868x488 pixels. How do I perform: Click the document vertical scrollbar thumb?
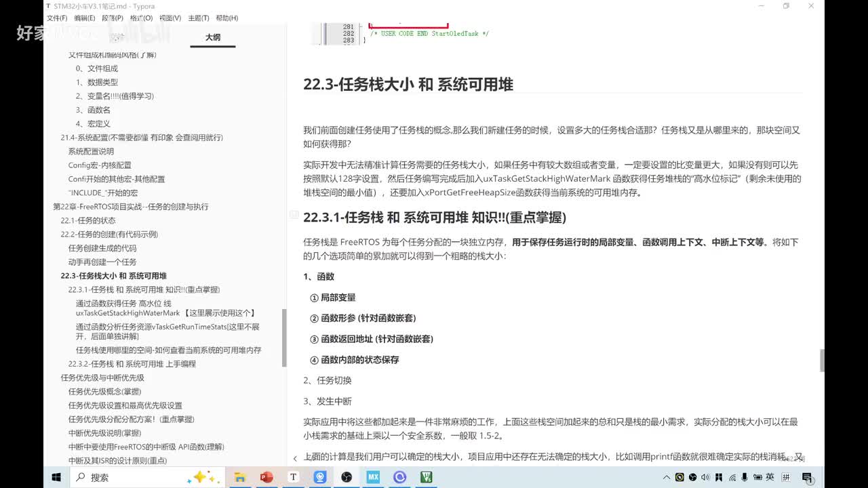click(822, 361)
